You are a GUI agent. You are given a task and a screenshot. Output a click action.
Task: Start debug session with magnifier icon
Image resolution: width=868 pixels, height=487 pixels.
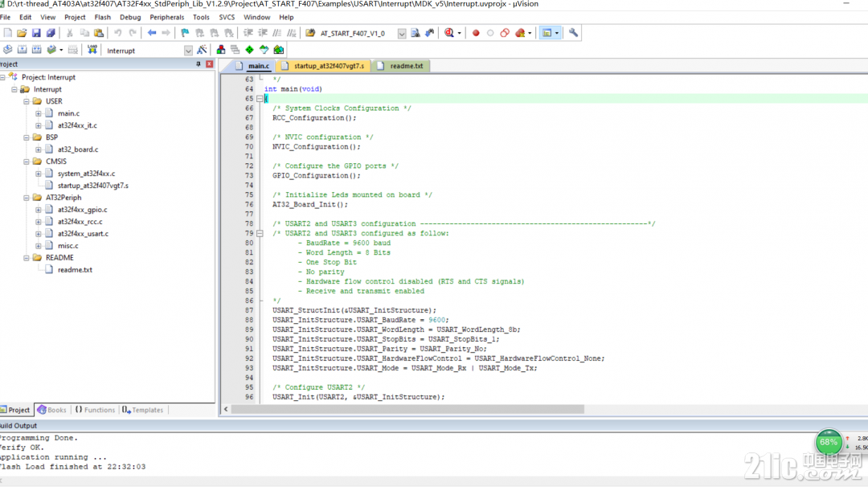[449, 33]
